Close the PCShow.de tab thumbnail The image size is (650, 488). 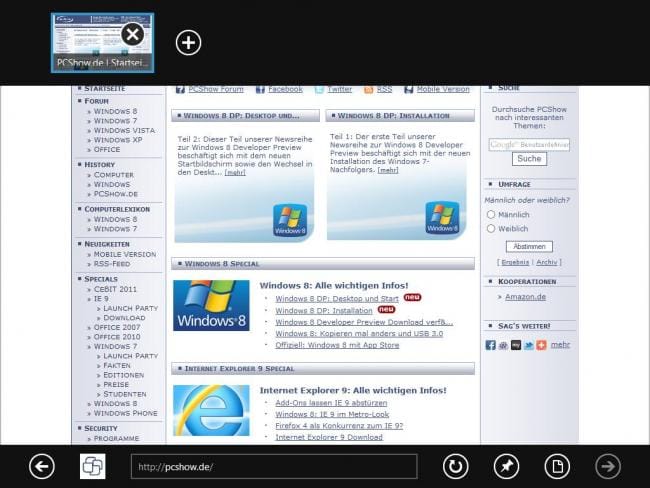click(x=133, y=34)
